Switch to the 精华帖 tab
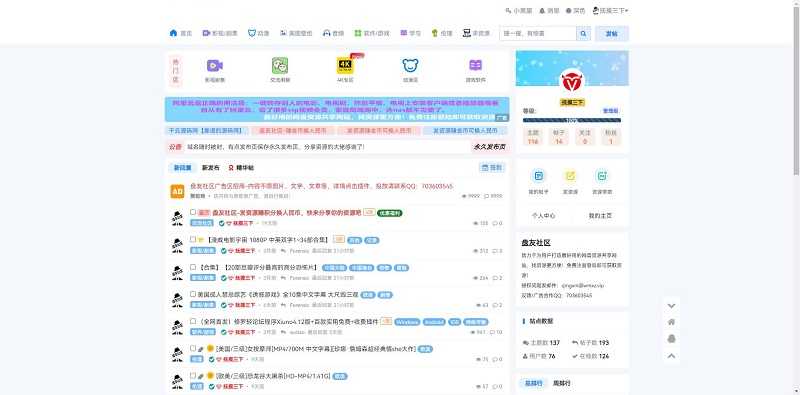 [x=241, y=167]
